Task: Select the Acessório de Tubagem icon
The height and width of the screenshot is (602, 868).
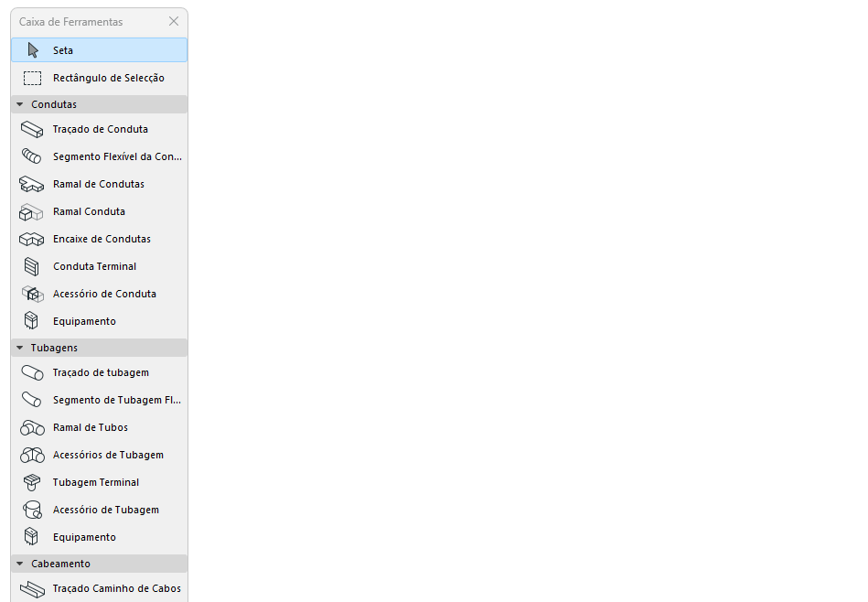Action: click(x=31, y=510)
